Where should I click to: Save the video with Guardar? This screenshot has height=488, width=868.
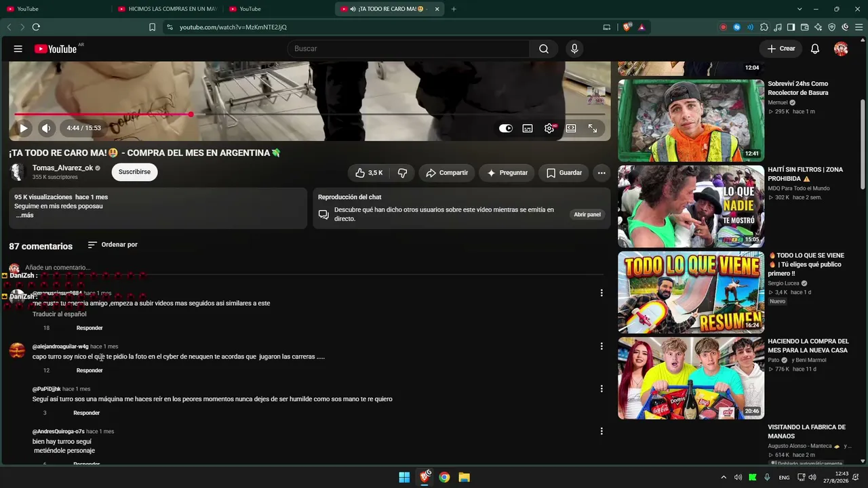click(x=564, y=173)
